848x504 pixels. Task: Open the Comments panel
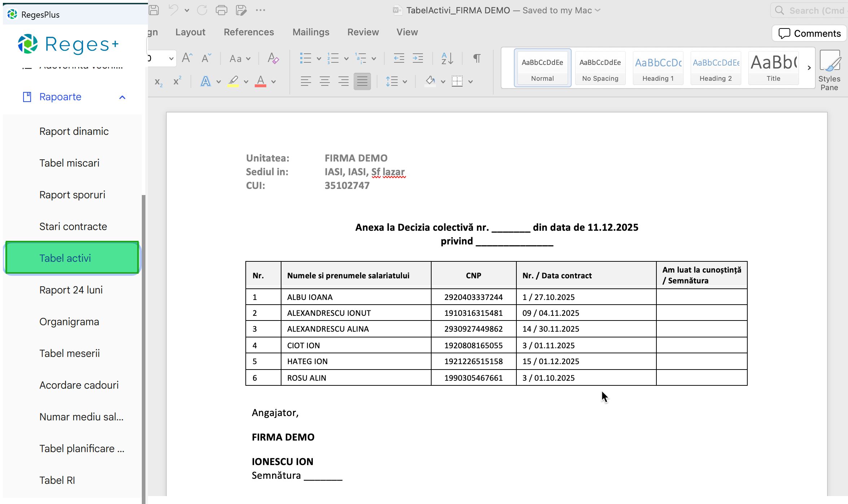[809, 33]
